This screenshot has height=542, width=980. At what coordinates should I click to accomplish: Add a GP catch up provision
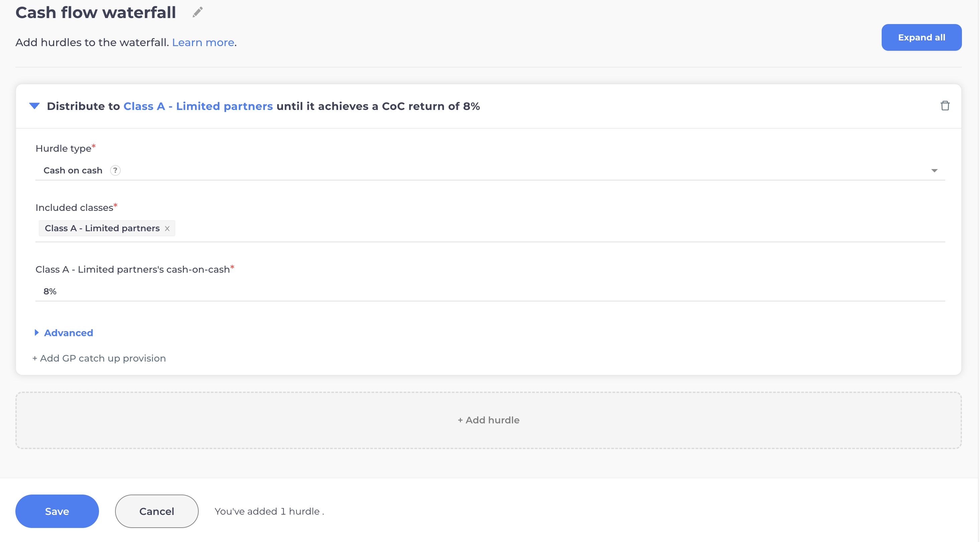coord(99,358)
